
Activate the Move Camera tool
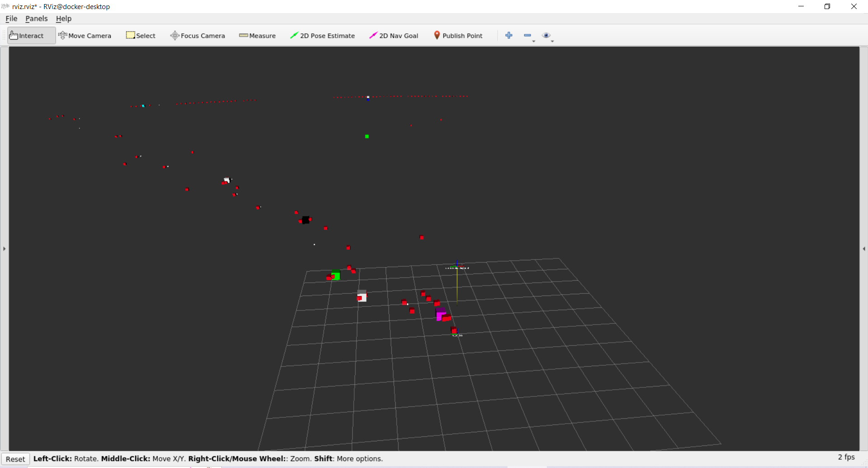[85, 35]
